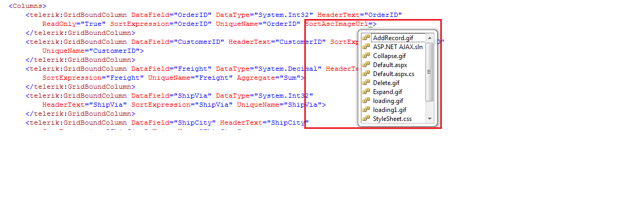Pick loading1.gif from the completion list
The width and height of the screenshot is (644, 206).
tap(389, 110)
